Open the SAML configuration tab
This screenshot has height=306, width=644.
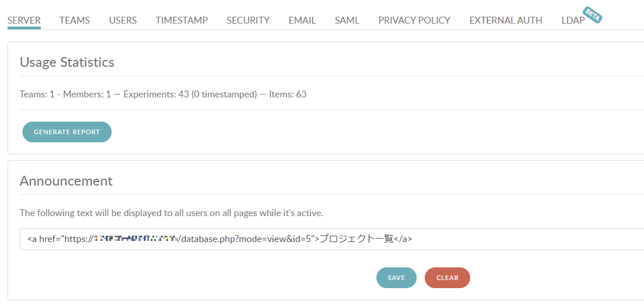[x=347, y=20]
